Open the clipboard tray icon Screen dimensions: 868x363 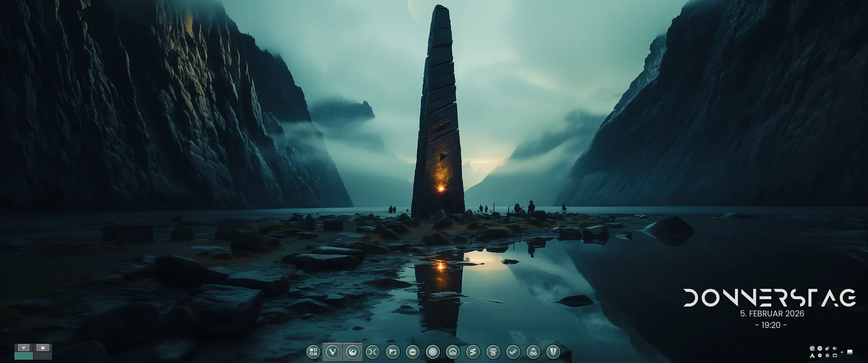(827, 349)
